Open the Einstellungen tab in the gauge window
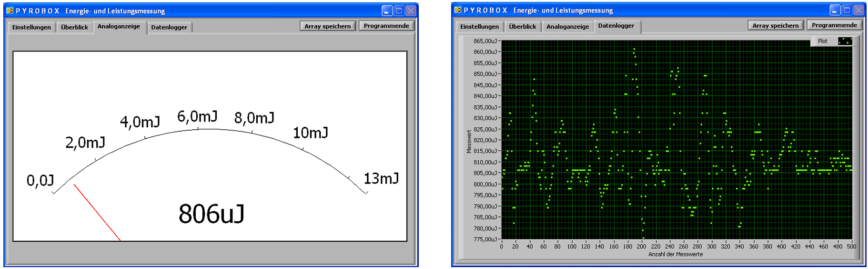The image size is (868, 269). click(31, 27)
